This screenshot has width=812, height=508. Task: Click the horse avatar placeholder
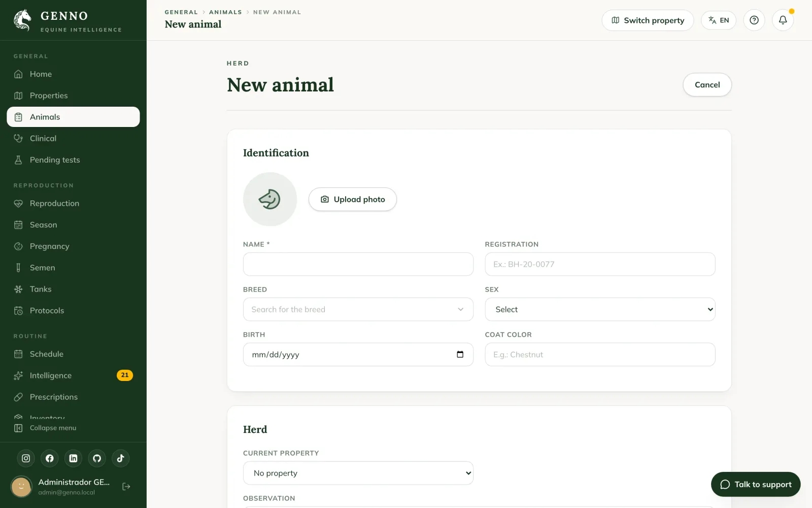(270, 199)
